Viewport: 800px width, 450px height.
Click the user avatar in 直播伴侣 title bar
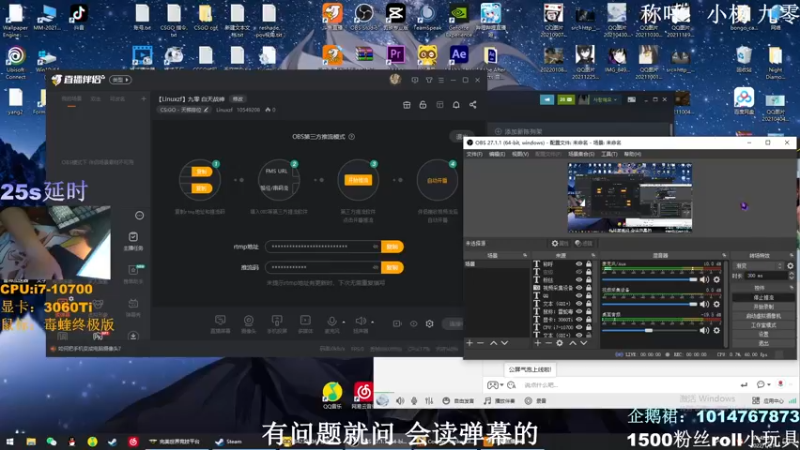(395, 80)
